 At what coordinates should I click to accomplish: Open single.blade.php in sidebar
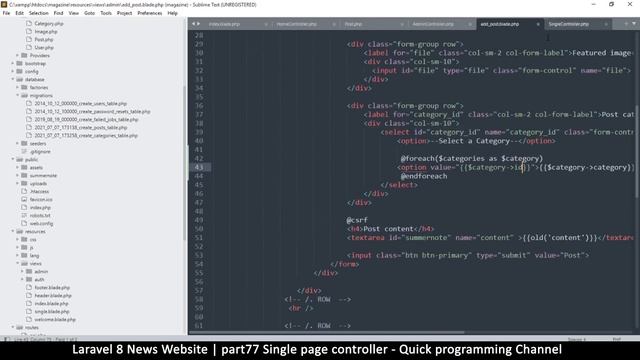51,311
